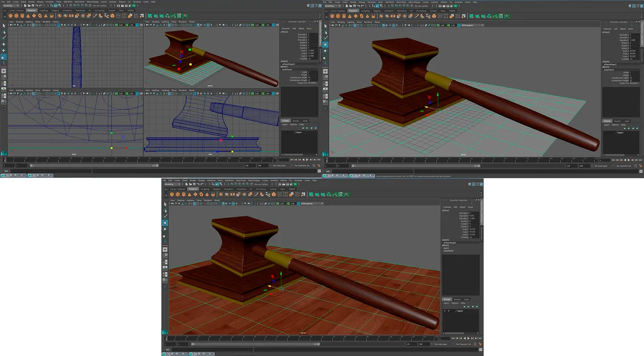Image resolution: width=644 pixels, height=356 pixels.
Task: Open the Modeling menu-set dropdown in the top-right window
Action: 333,6
